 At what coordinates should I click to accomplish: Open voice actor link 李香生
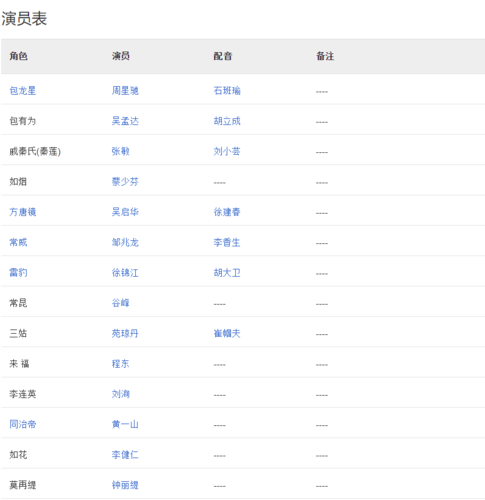pos(227,242)
